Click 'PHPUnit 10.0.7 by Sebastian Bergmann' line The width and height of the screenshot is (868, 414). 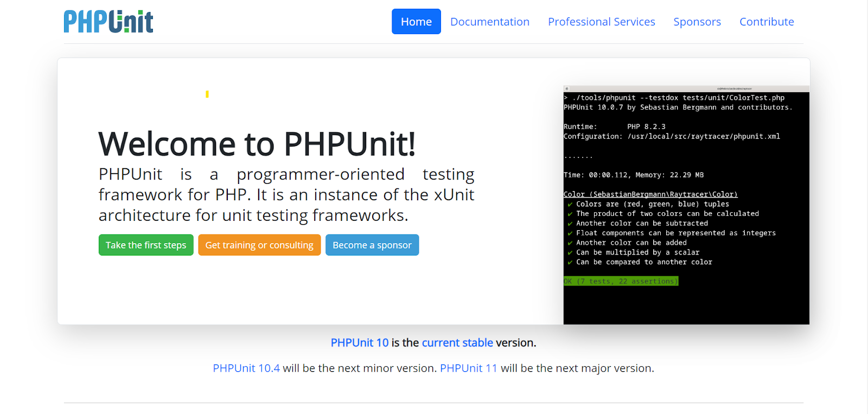click(678, 107)
